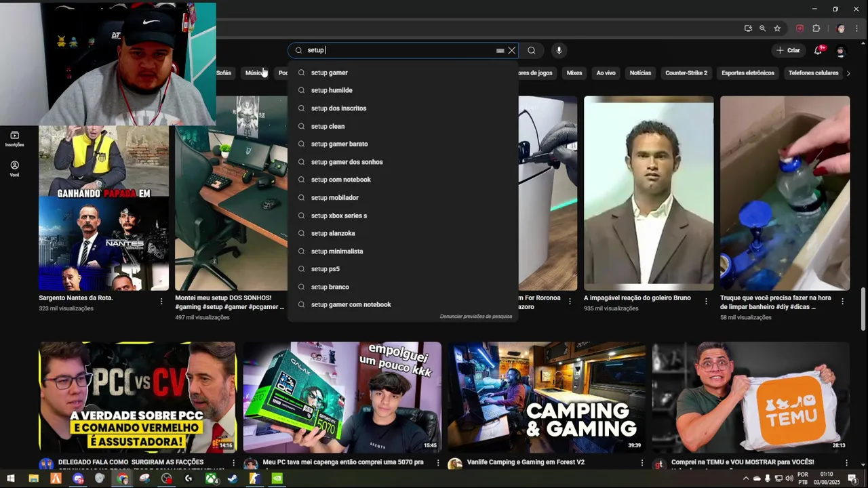Open the Chrome extensions puzzle icon

pyautogui.click(x=816, y=28)
